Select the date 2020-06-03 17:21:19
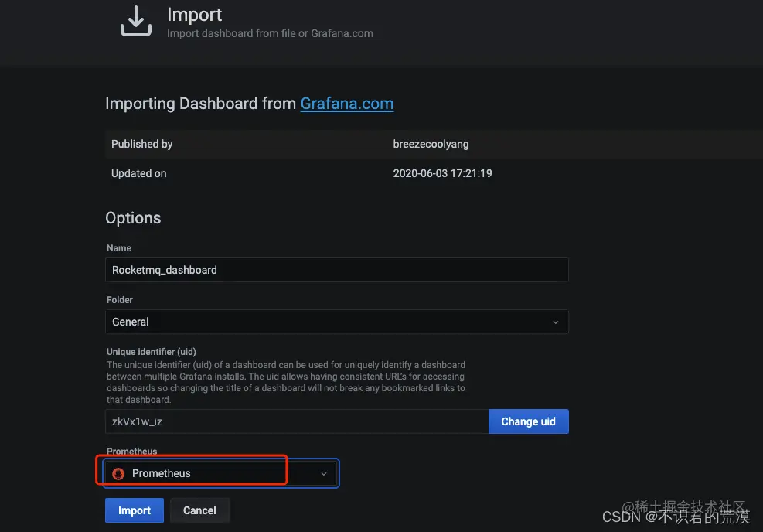The width and height of the screenshot is (763, 532). point(442,173)
